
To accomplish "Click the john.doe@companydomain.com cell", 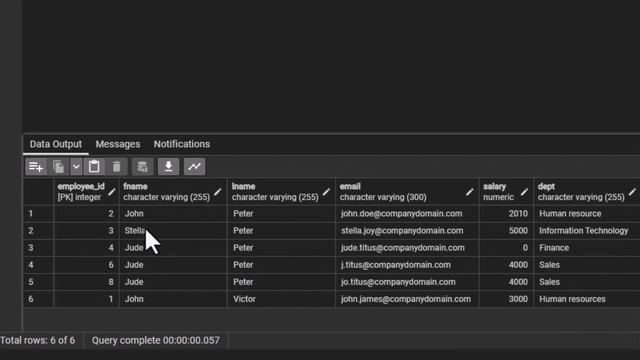I will (407, 213).
